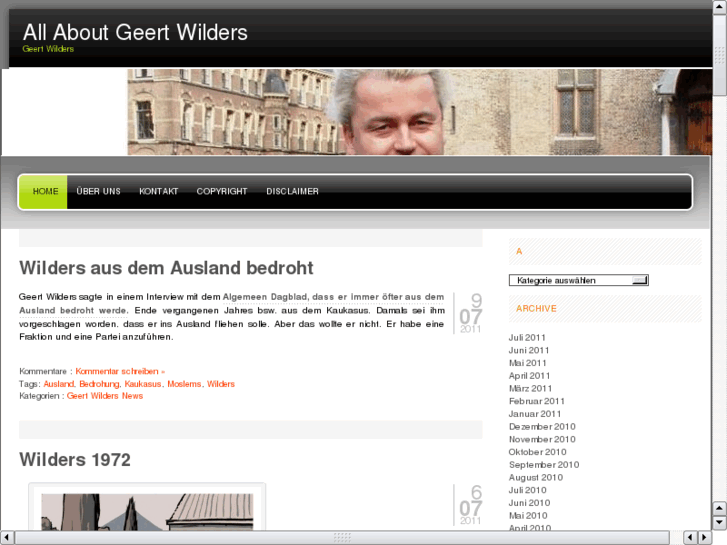Screen dimensions: 727x545
Task: Click the green Geert Wilders subtitle link
Action: 48,49
